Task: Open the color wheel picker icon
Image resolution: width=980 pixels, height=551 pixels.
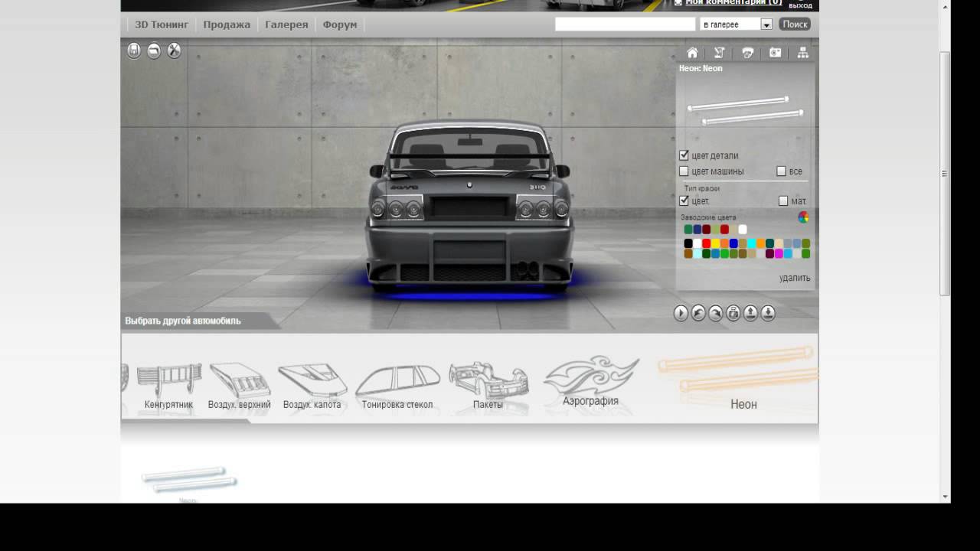Action: pos(803,217)
